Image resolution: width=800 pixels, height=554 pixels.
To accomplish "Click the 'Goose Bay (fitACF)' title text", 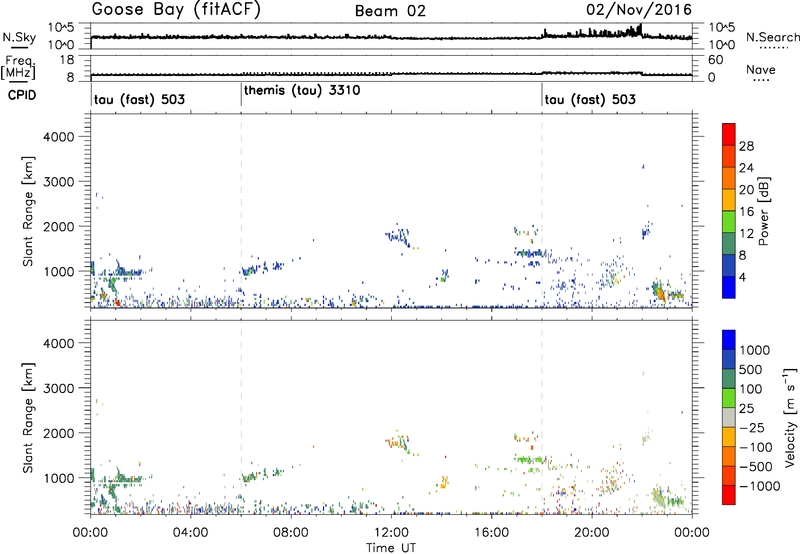I will [176, 10].
